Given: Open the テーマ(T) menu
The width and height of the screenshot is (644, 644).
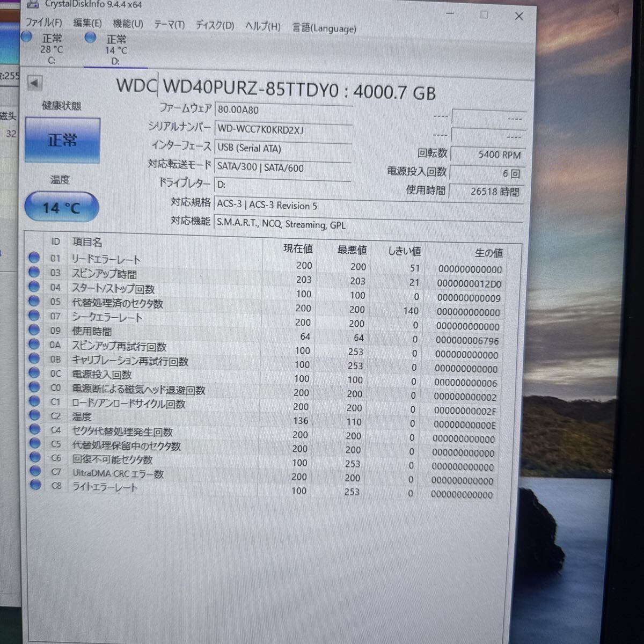Looking at the screenshot, I should pyautogui.click(x=169, y=25).
